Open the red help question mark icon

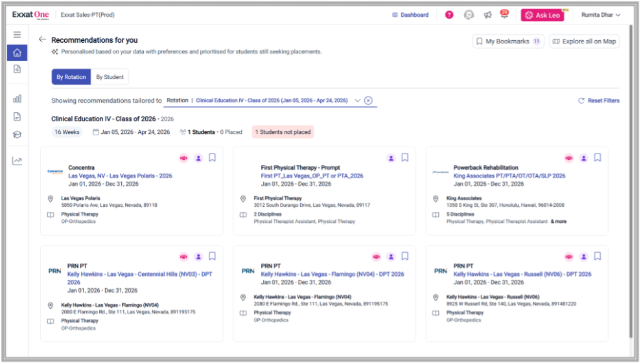(449, 15)
